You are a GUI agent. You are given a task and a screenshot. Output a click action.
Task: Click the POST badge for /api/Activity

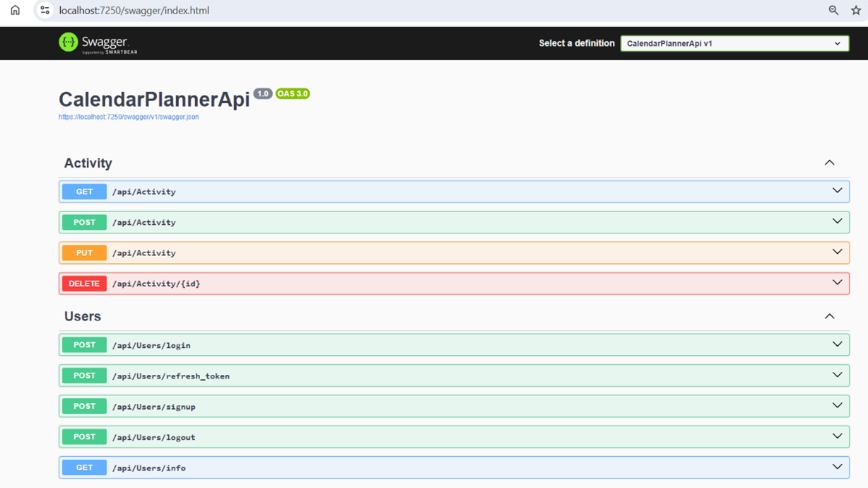pyautogui.click(x=84, y=222)
